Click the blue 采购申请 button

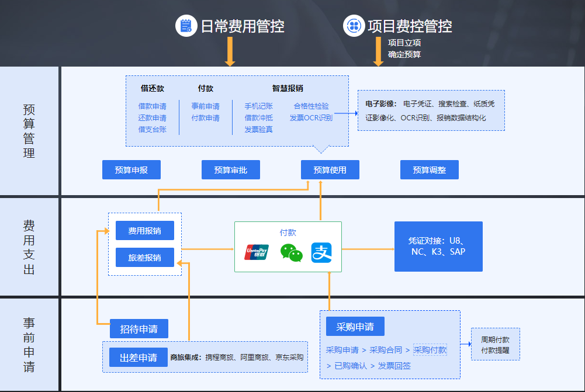356,326
